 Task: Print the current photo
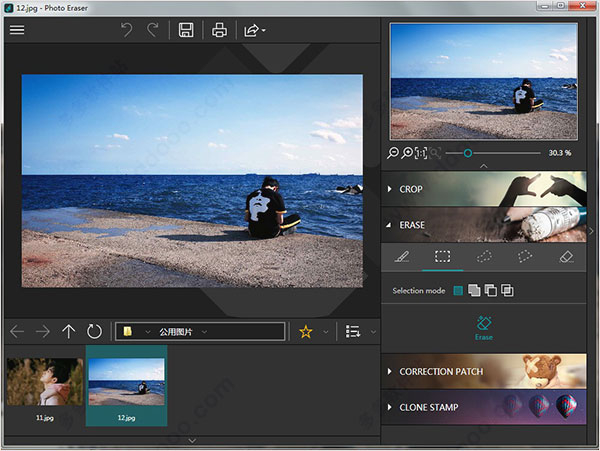coord(219,30)
